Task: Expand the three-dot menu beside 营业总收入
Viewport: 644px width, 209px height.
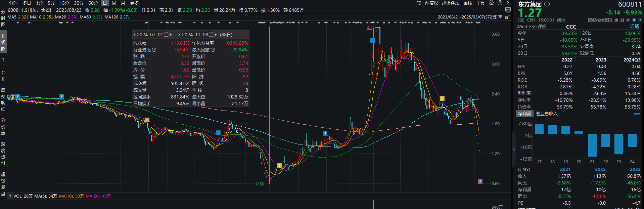Action: [x=637, y=114]
